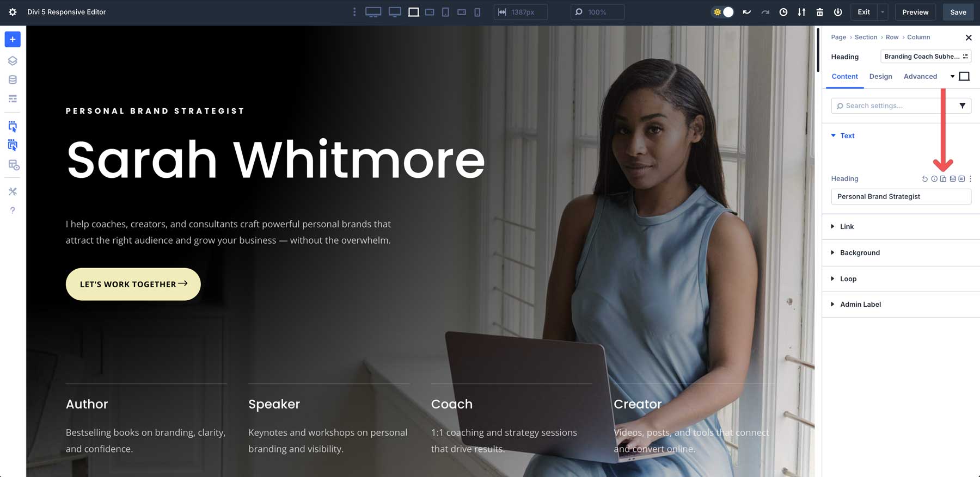Click the blue add module plus button

point(13,39)
